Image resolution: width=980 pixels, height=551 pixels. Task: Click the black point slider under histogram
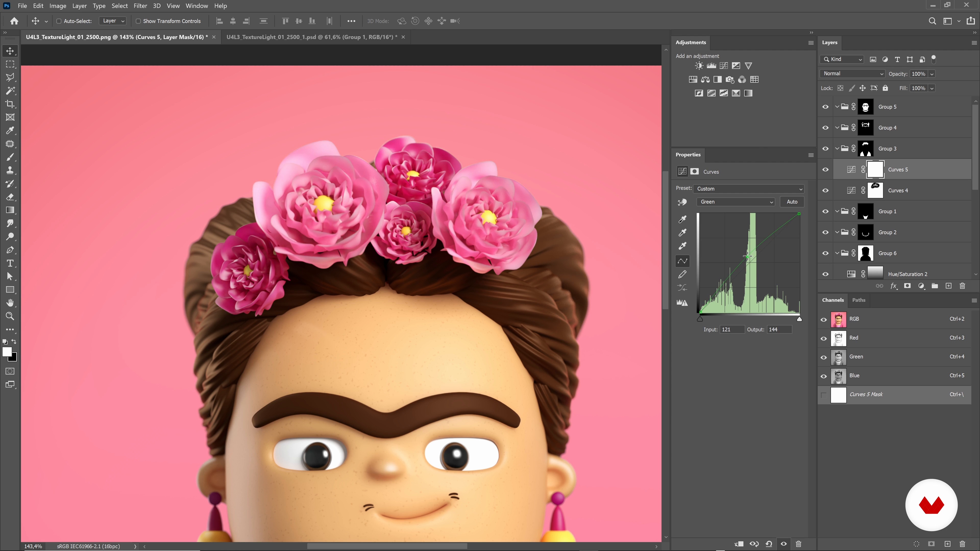700,319
